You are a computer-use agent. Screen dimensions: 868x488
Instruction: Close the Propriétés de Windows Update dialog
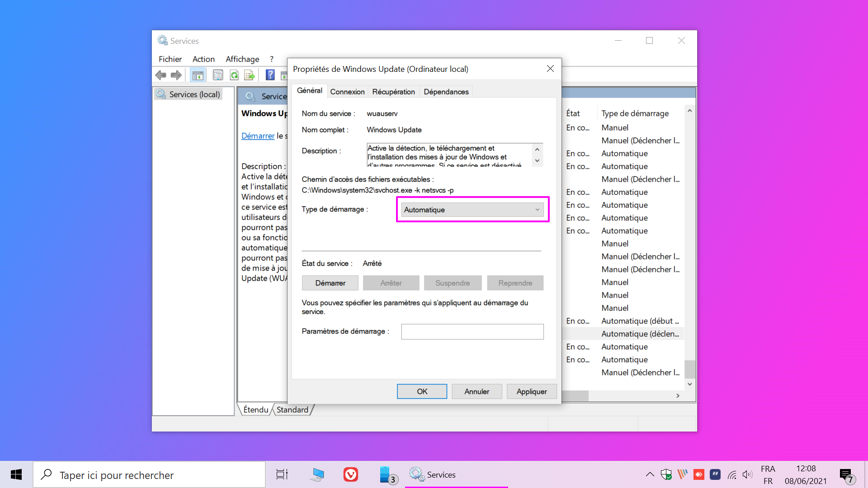coord(550,69)
